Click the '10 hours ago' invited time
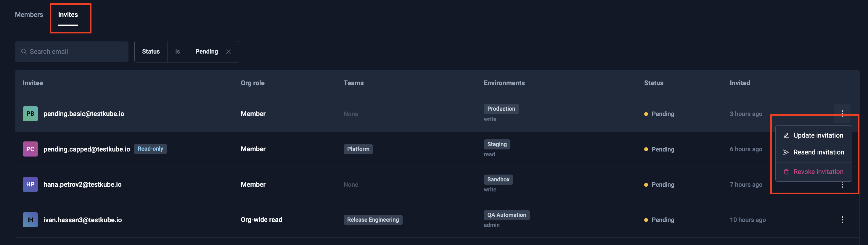 coord(748,220)
